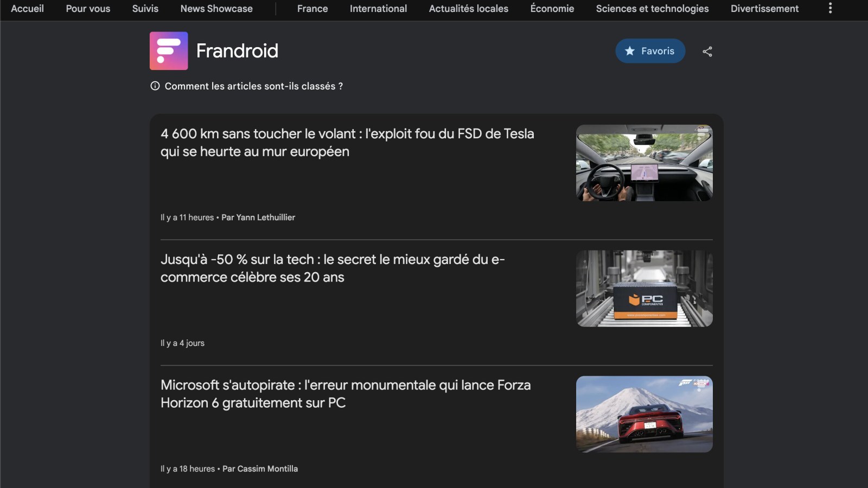The height and width of the screenshot is (488, 868).
Task: Open the 'Jusqu'à -50 % sur la tech' article
Action: [333, 268]
